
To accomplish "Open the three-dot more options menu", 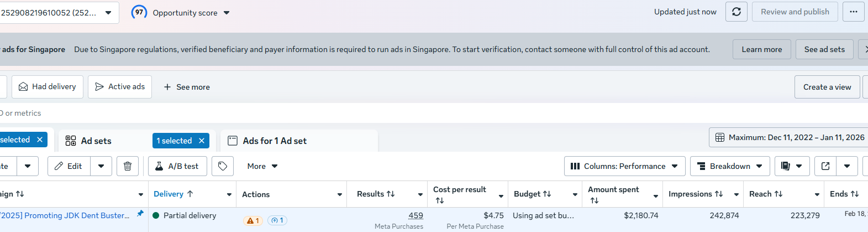I will click(x=854, y=12).
